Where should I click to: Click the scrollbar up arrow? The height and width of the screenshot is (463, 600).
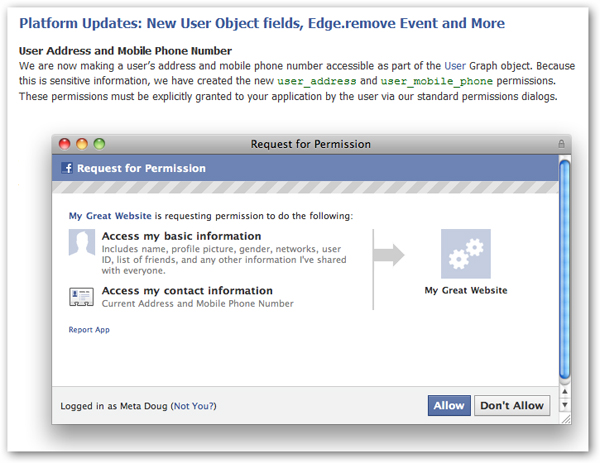coord(565,391)
